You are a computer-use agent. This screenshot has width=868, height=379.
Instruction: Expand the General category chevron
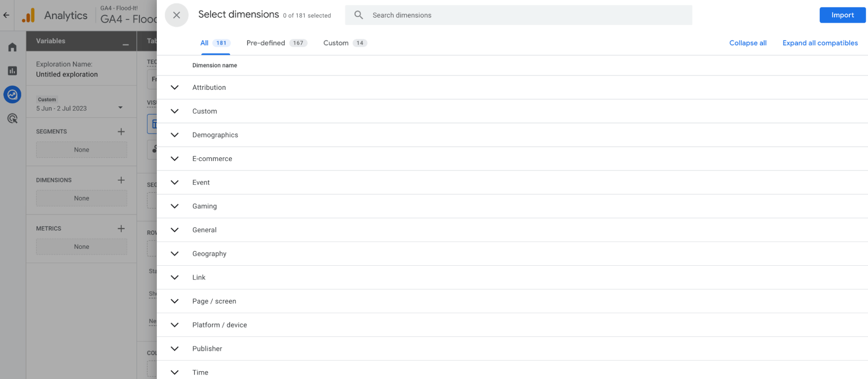tap(175, 230)
